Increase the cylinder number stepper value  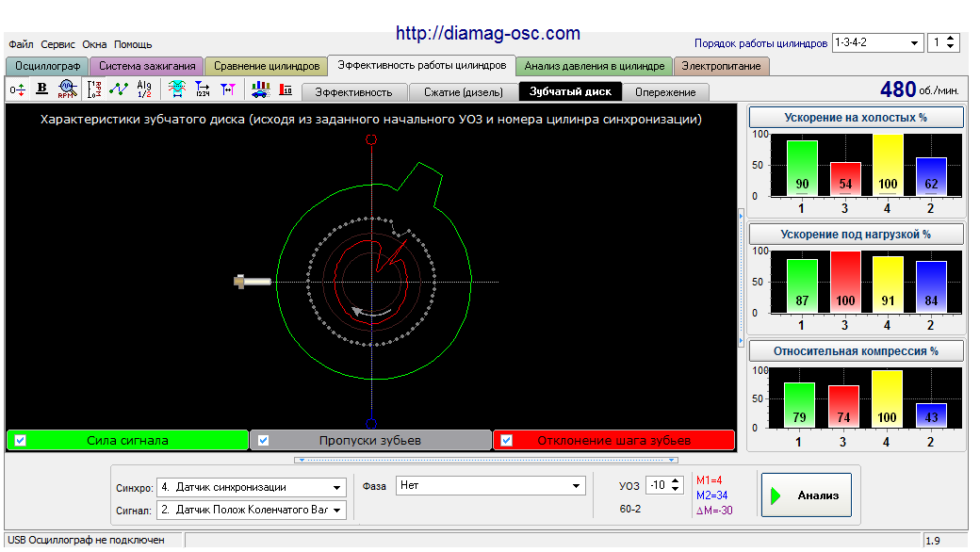pos(951,39)
